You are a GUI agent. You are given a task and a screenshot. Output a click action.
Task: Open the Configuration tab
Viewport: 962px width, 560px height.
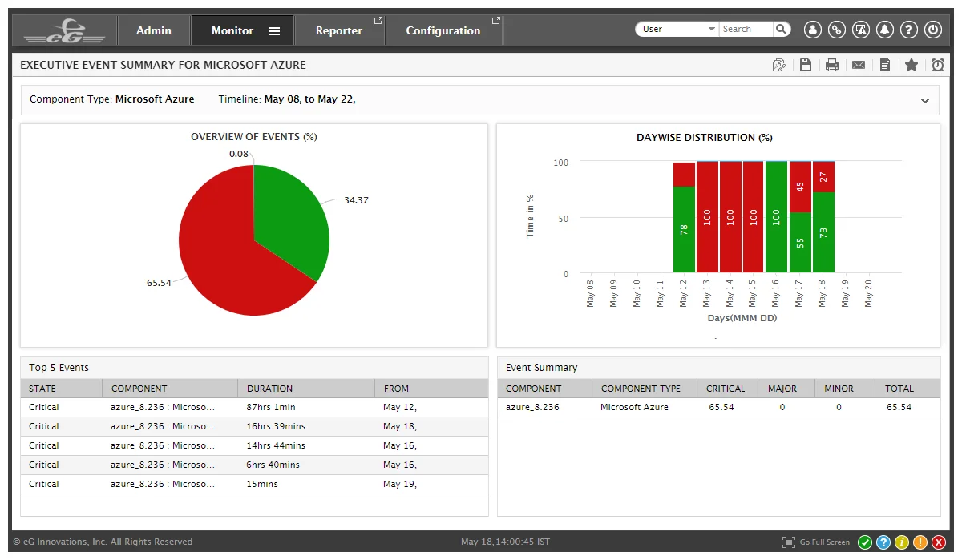tap(443, 30)
